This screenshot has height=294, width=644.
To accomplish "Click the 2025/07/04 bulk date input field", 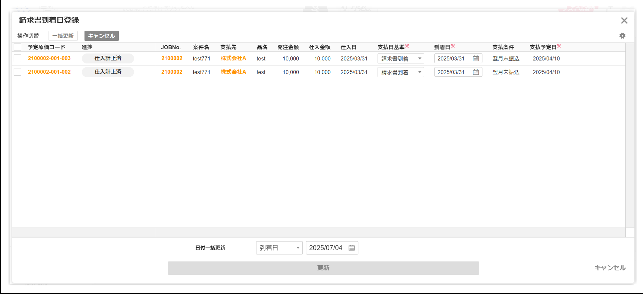I will point(326,248).
